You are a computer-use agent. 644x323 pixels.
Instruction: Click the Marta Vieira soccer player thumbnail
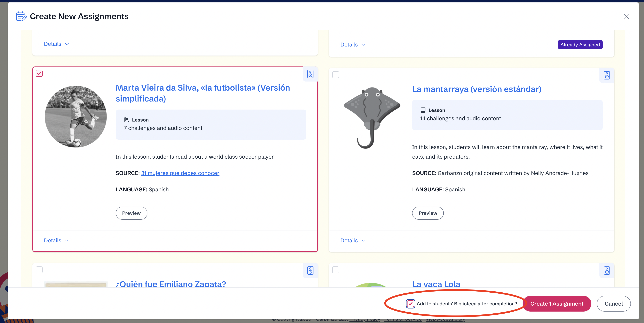pos(76,117)
